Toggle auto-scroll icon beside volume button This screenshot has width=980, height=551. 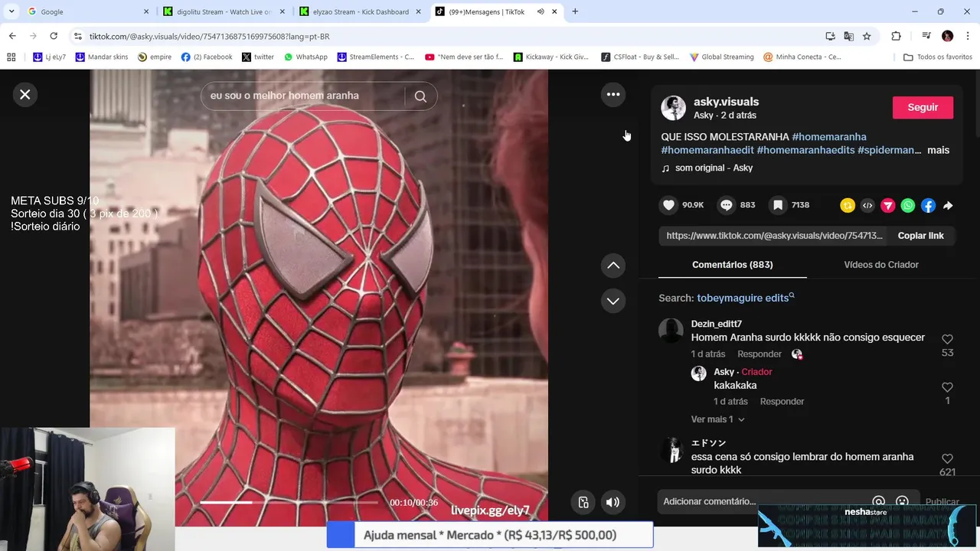[x=583, y=502]
